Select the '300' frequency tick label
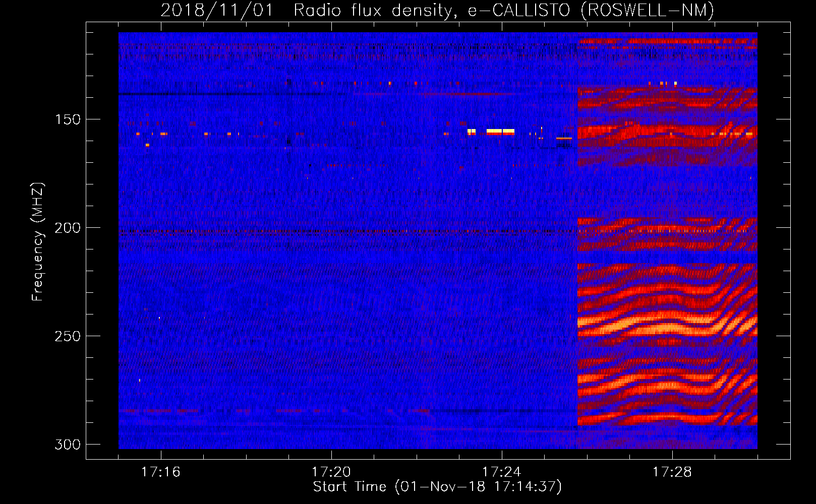816x504 pixels. (x=68, y=445)
